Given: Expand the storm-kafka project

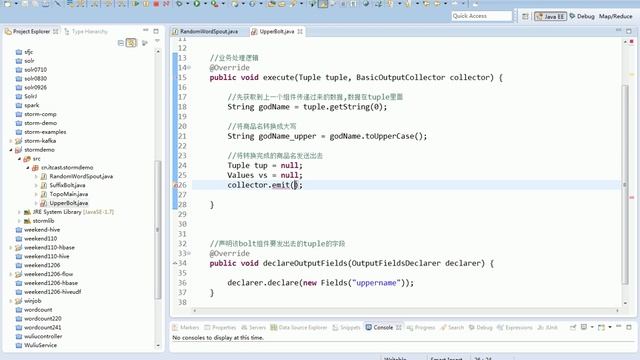Looking at the screenshot, I should 11,141.
